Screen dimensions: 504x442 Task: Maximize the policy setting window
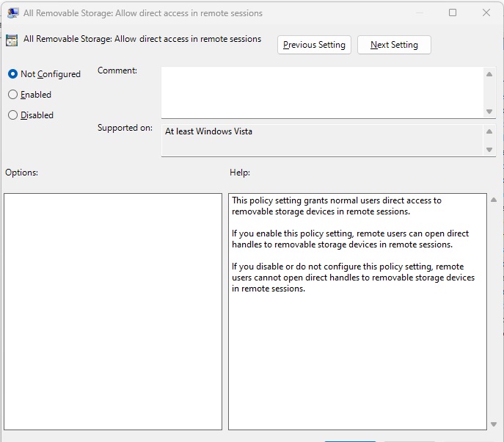pos(453,12)
